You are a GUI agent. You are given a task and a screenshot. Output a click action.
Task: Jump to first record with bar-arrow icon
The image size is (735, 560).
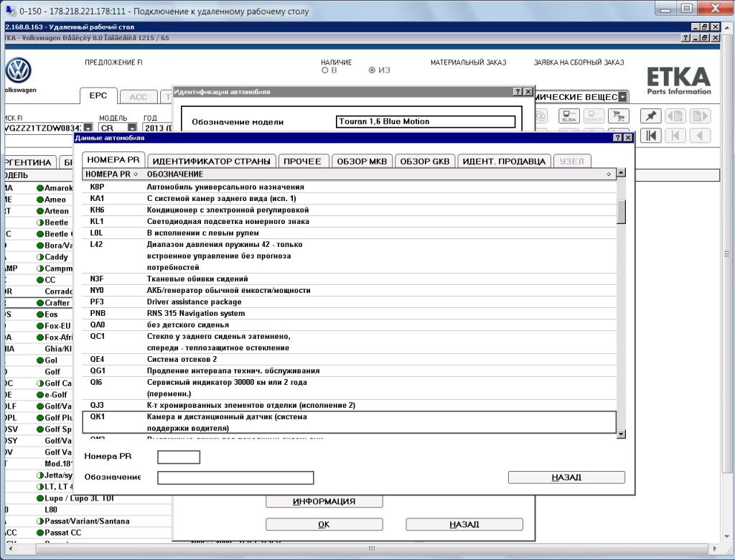(x=650, y=136)
